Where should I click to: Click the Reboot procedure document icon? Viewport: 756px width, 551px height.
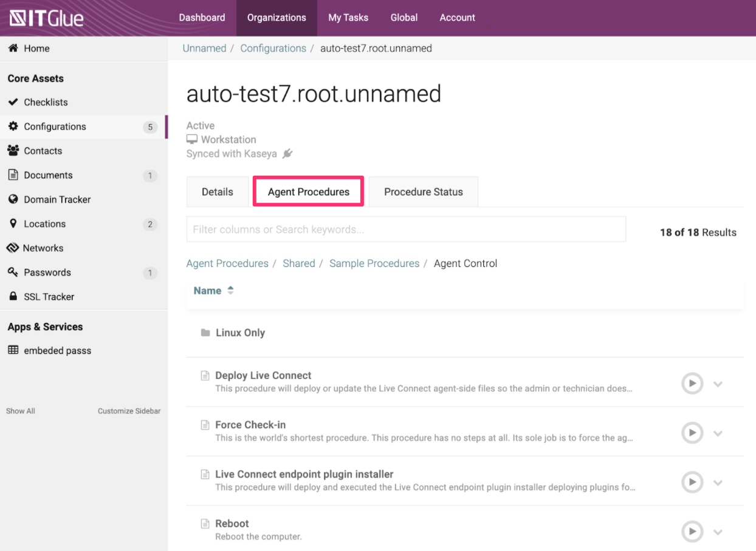point(205,524)
